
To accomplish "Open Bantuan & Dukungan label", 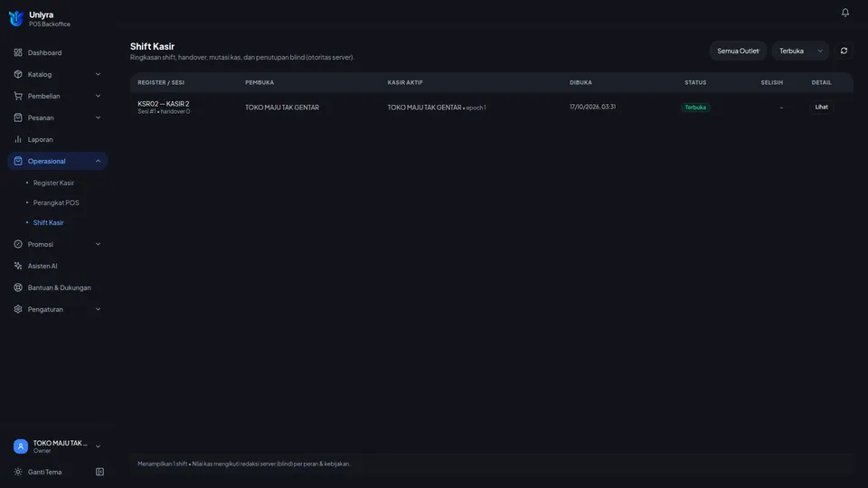I will [x=60, y=287].
